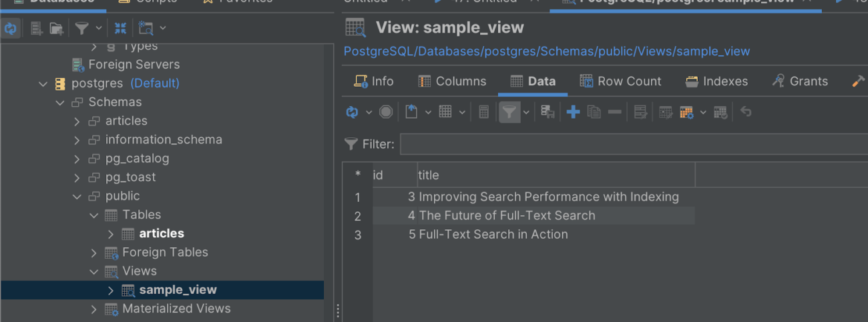Toggle the highlighted filter funnel button

(509, 112)
